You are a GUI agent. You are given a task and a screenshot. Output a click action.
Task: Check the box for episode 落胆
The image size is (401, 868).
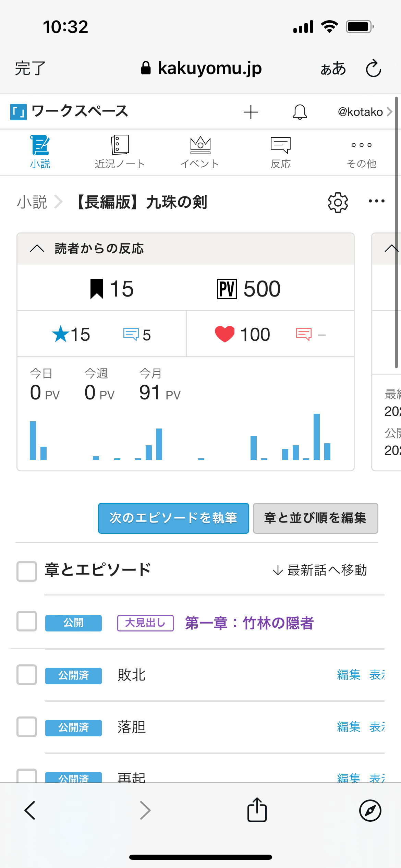27,726
